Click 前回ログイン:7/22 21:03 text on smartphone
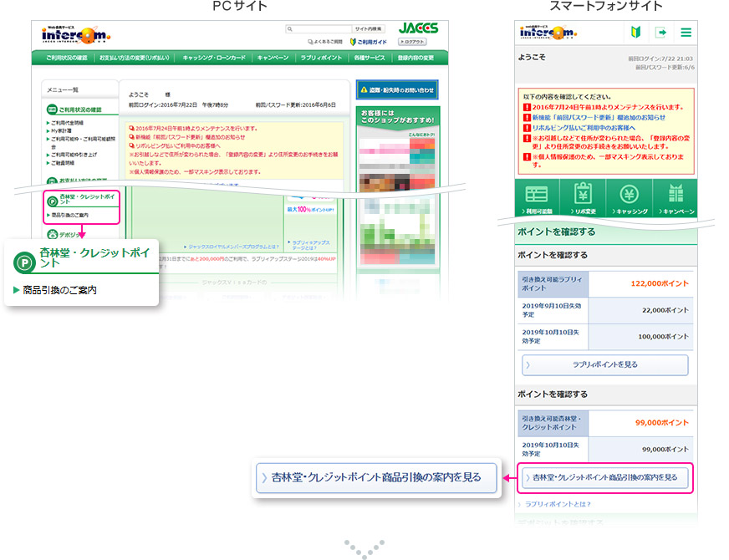This screenshot has width=729, height=560. tap(660, 59)
